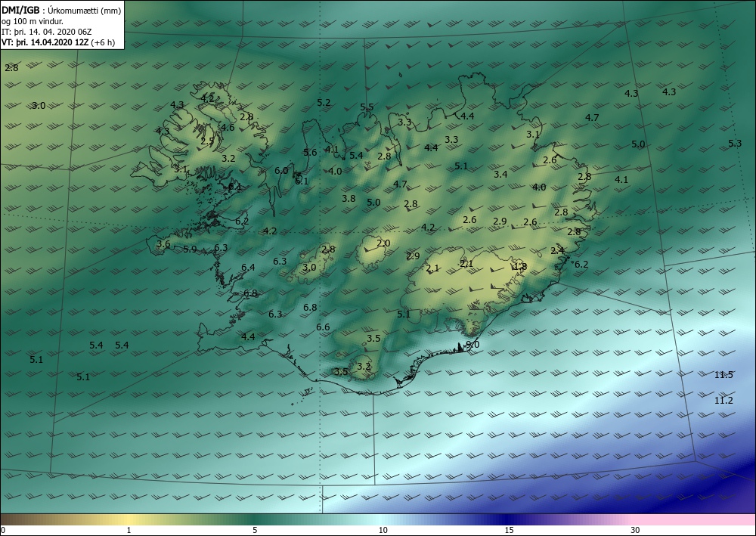Click the colour scale label '15'
The width and height of the screenshot is (756, 536).
(x=509, y=530)
